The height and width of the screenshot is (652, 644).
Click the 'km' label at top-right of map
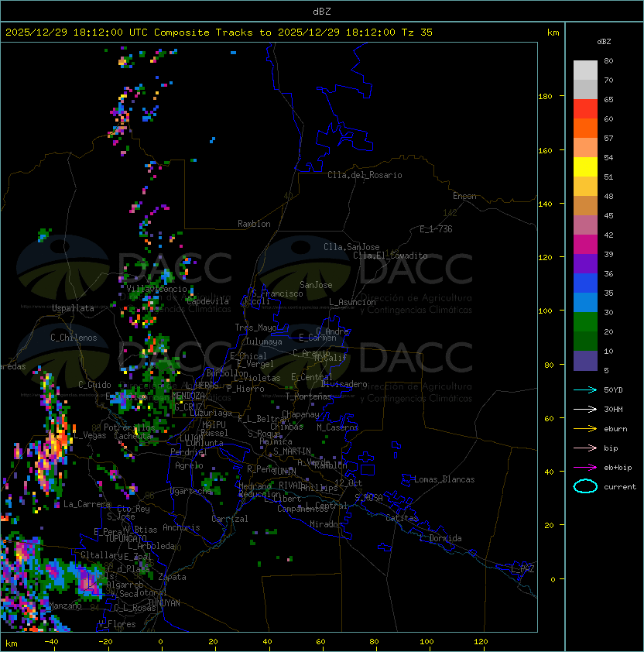[553, 33]
